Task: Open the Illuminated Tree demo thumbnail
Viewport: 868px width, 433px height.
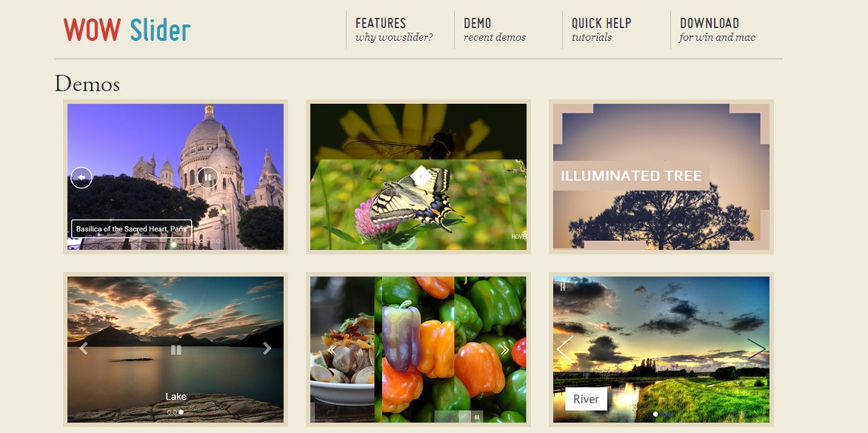Action: 661,177
